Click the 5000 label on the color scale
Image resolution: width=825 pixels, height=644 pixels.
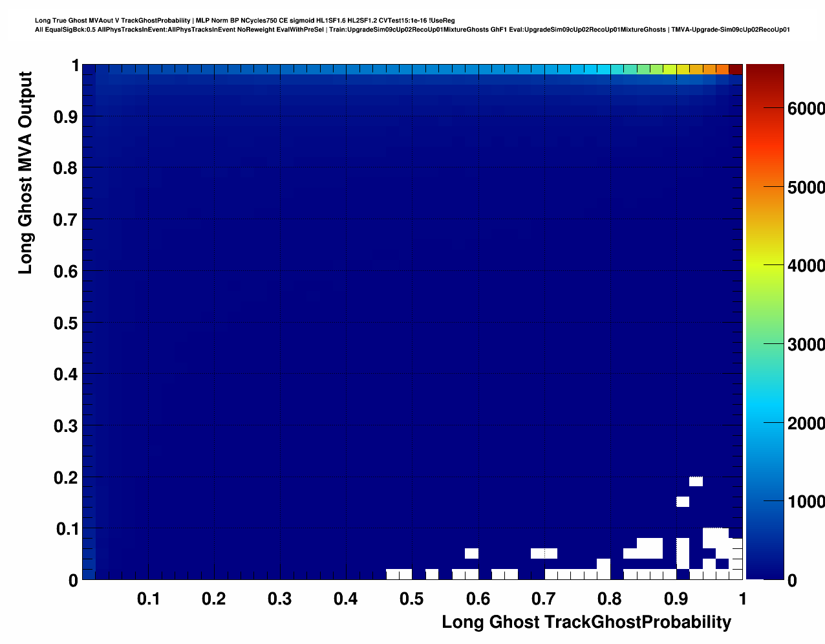pos(806,188)
